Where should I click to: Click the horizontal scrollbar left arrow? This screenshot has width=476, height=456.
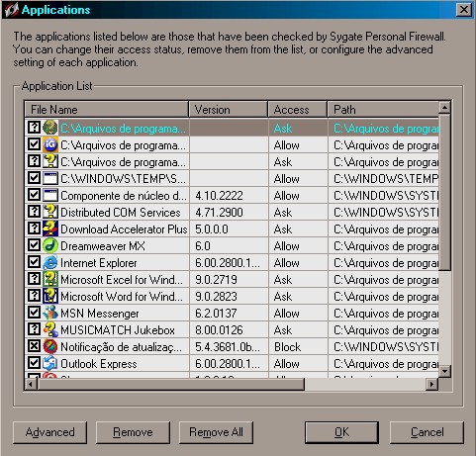click(x=31, y=384)
